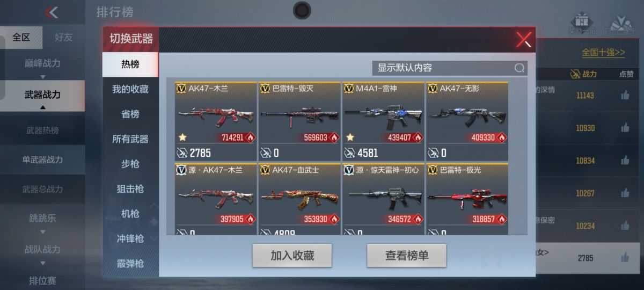This screenshot has width=644, height=290.
Task: Expand the 跳跳乐 category
Action: [42, 219]
